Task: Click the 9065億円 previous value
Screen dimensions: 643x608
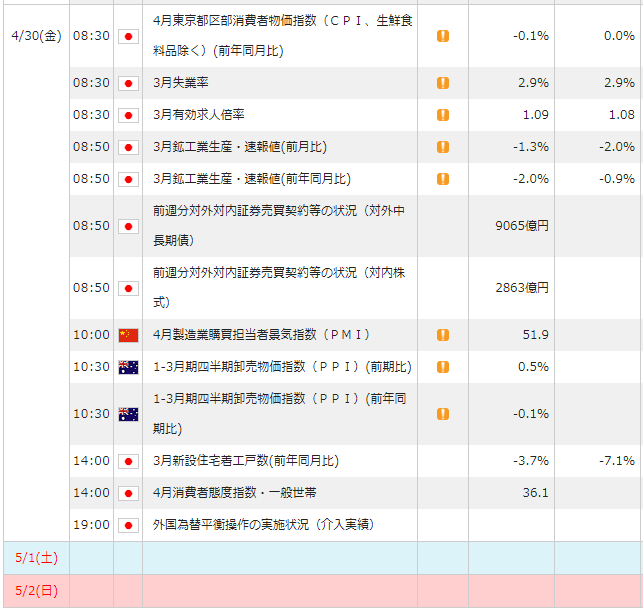Action: 522,225
